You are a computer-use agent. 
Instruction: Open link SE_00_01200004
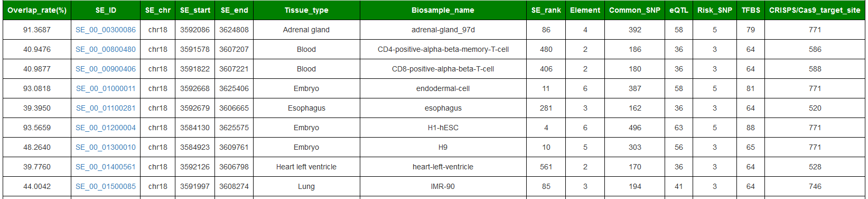coord(106,128)
